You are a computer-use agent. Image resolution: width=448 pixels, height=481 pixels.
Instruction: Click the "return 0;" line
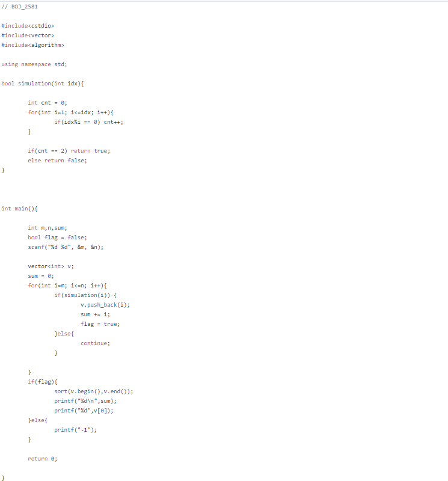pyautogui.click(x=42, y=459)
